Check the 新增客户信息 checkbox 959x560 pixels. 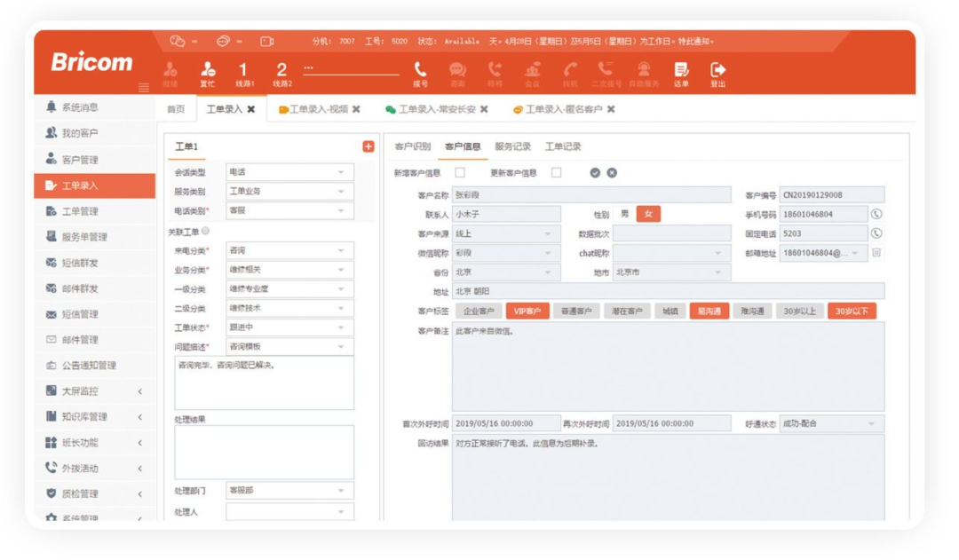pos(460,173)
